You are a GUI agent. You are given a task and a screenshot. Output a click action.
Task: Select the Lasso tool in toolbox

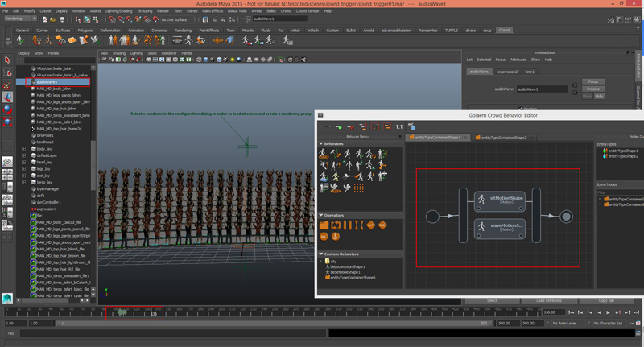coord(7,72)
